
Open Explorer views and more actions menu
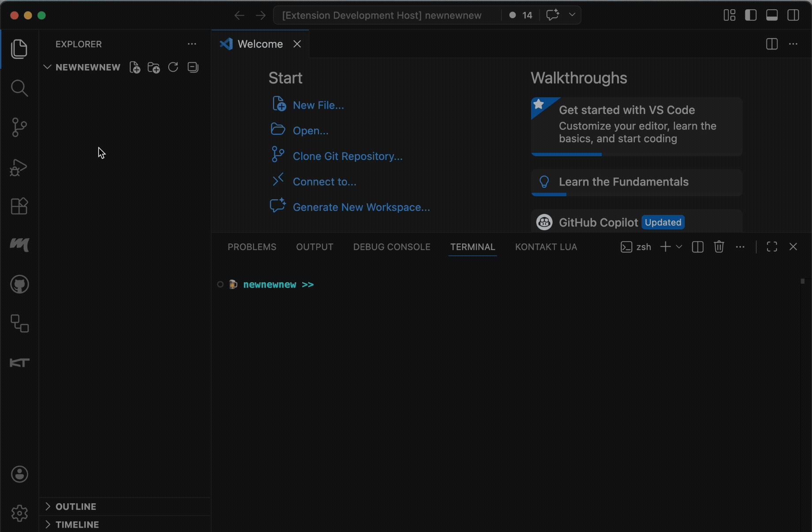(192, 44)
